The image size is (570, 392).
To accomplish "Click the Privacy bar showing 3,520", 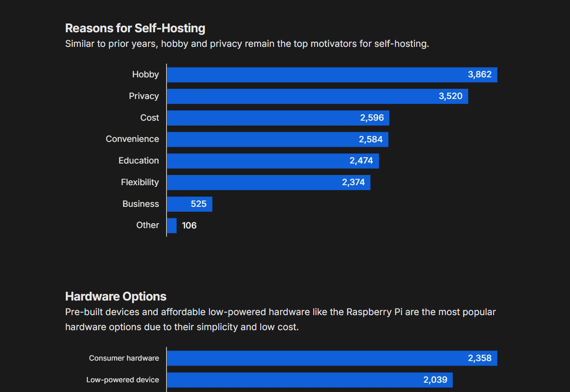I will 317,96.
